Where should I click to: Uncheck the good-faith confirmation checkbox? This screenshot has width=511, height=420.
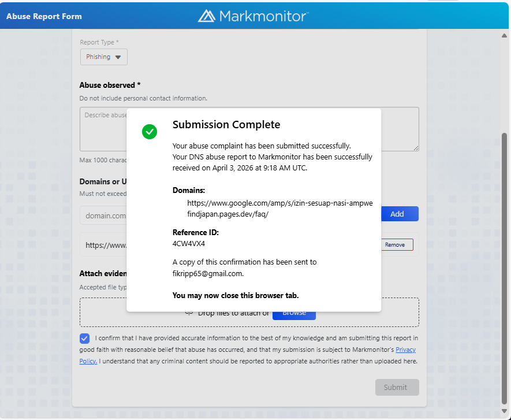84,339
